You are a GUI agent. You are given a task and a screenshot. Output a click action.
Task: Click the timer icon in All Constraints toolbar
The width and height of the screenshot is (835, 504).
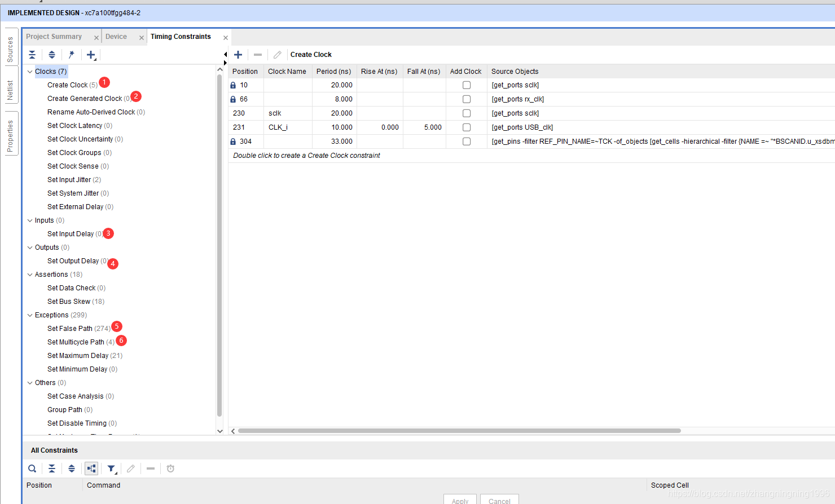click(x=170, y=468)
